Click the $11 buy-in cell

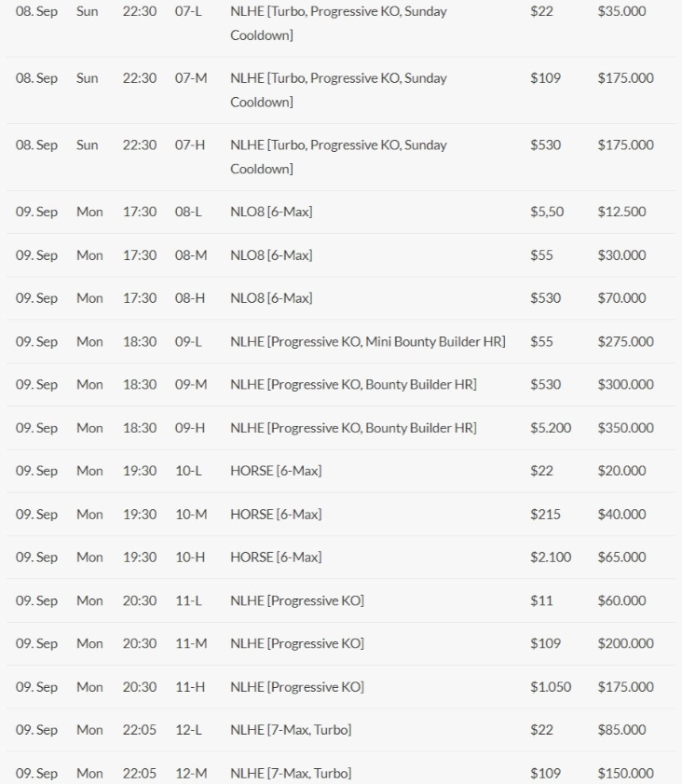541,600
